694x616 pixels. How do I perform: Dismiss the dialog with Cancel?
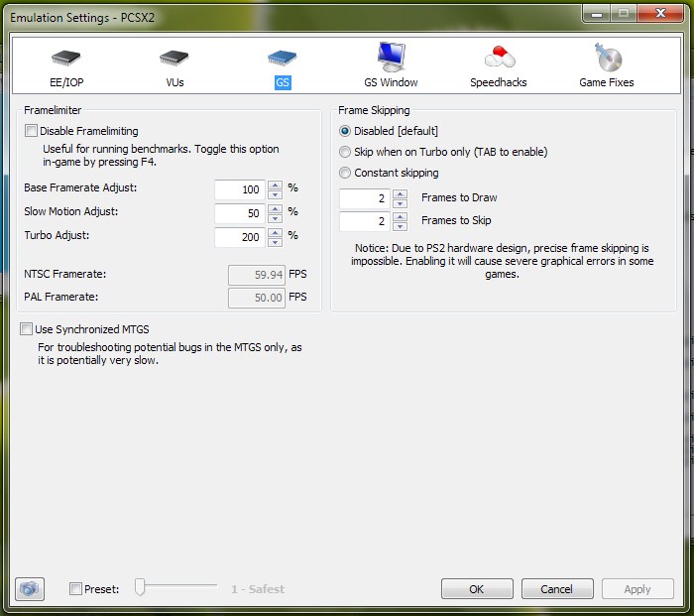pos(557,589)
